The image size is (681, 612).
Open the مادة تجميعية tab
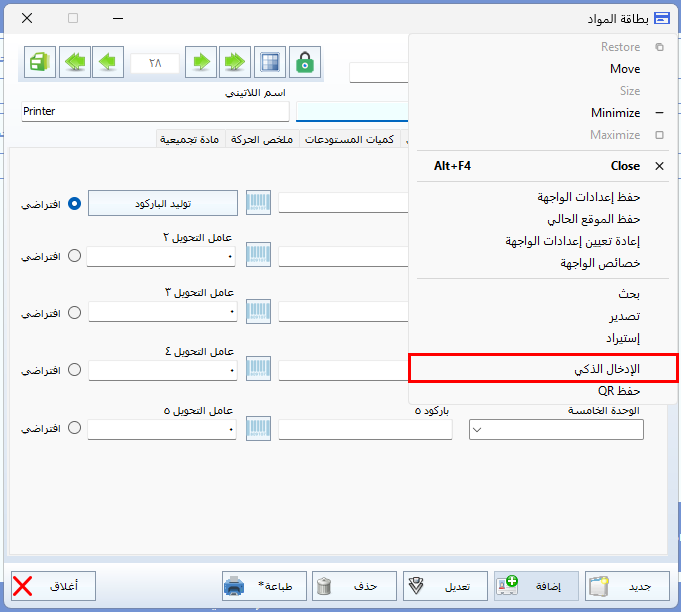coord(191,139)
